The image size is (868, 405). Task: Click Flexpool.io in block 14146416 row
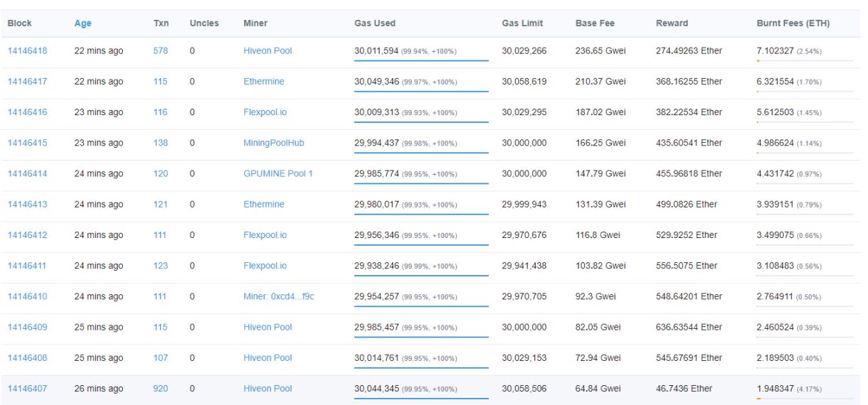265,112
